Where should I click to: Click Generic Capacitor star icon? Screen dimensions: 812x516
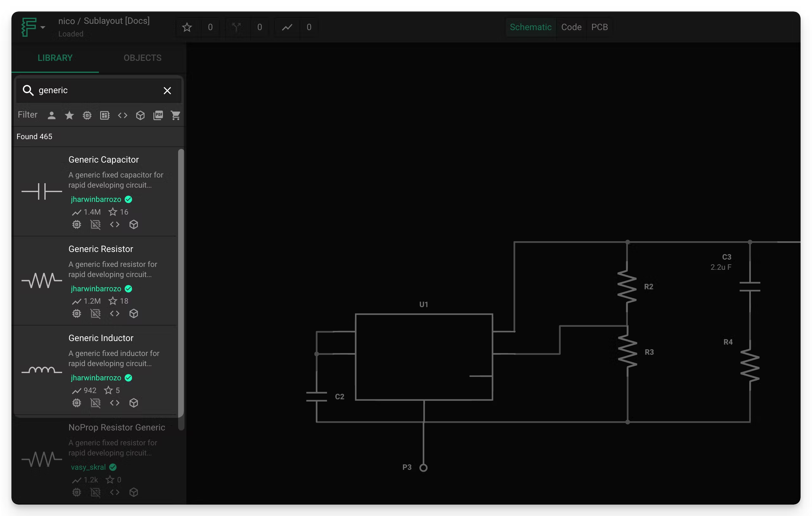click(x=113, y=212)
